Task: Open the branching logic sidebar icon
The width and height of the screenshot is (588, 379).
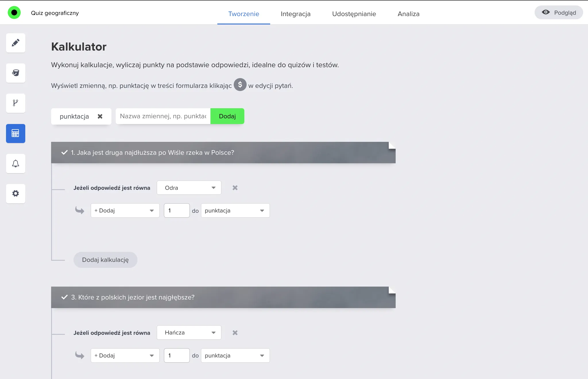Action: pos(16,103)
